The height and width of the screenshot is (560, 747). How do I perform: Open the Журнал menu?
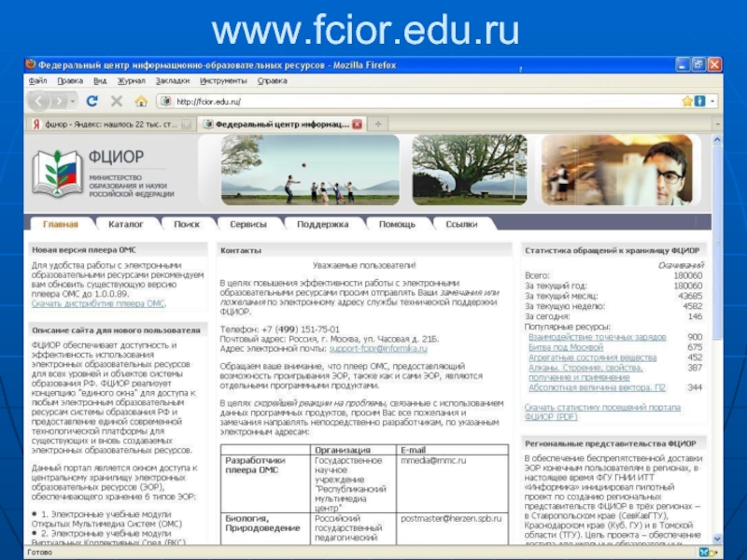click(x=131, y=80)
